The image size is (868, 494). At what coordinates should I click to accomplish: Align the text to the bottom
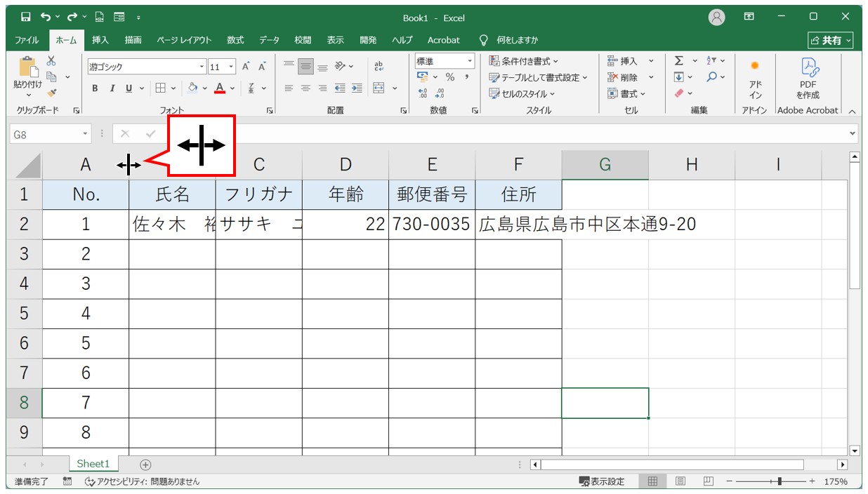(322, 67)
